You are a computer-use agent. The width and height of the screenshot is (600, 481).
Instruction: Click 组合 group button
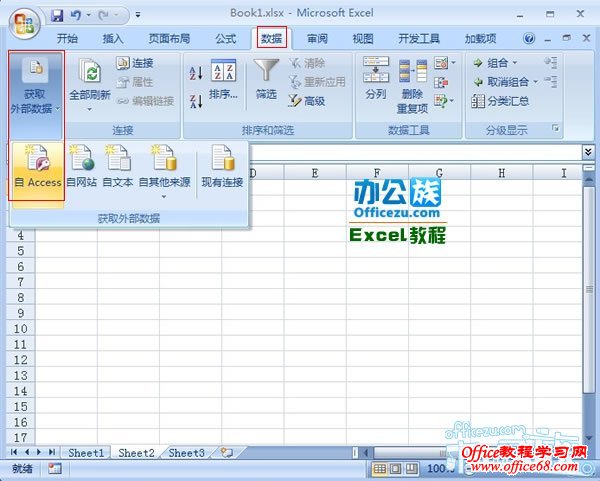point(491,63)
